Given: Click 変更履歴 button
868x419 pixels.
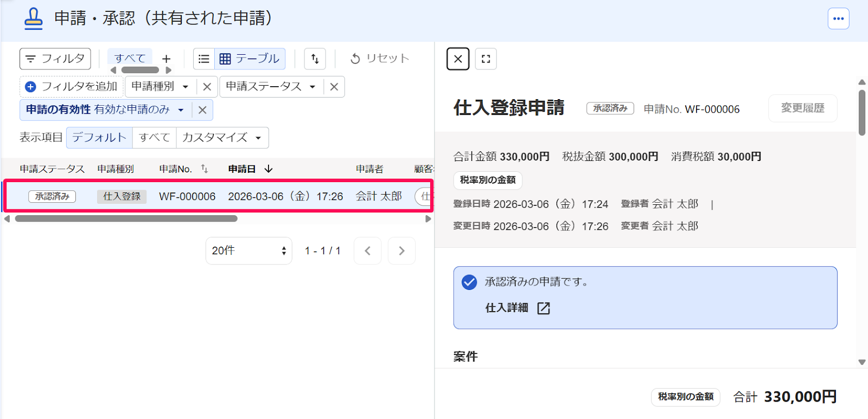Looking at the screenshot, I should coord(802,108).
